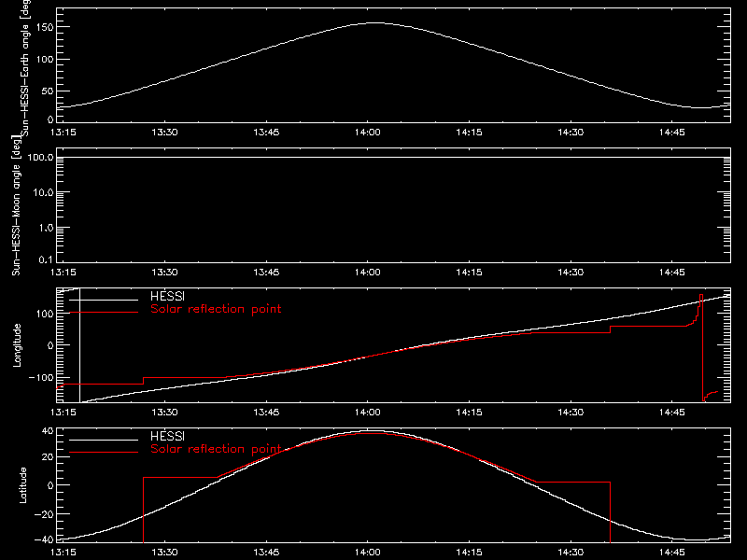This screenshot has height=560, width=747.
Task: Click 150 tick on Earth angle axis
Action: [47, 27]
